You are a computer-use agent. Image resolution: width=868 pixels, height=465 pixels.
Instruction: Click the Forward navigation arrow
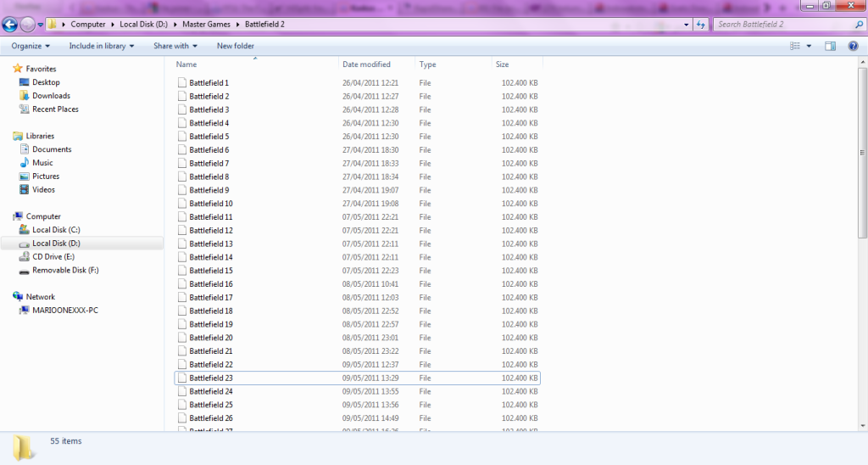click(x=27, y=25)
